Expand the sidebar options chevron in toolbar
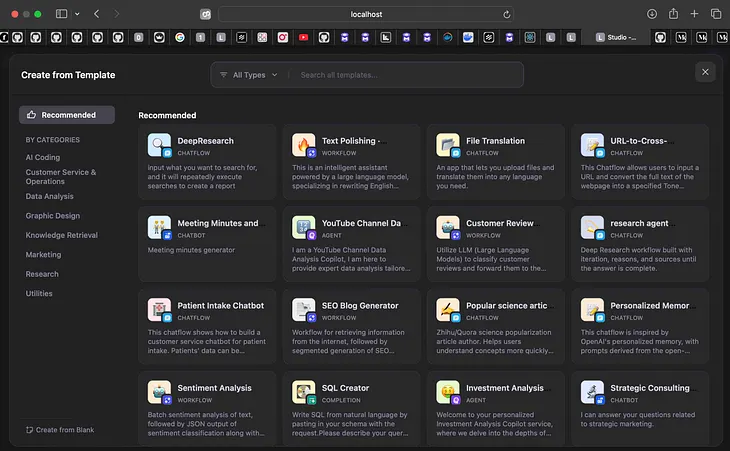The height and width of the screenshot is (451, 730). pos(77,14)
